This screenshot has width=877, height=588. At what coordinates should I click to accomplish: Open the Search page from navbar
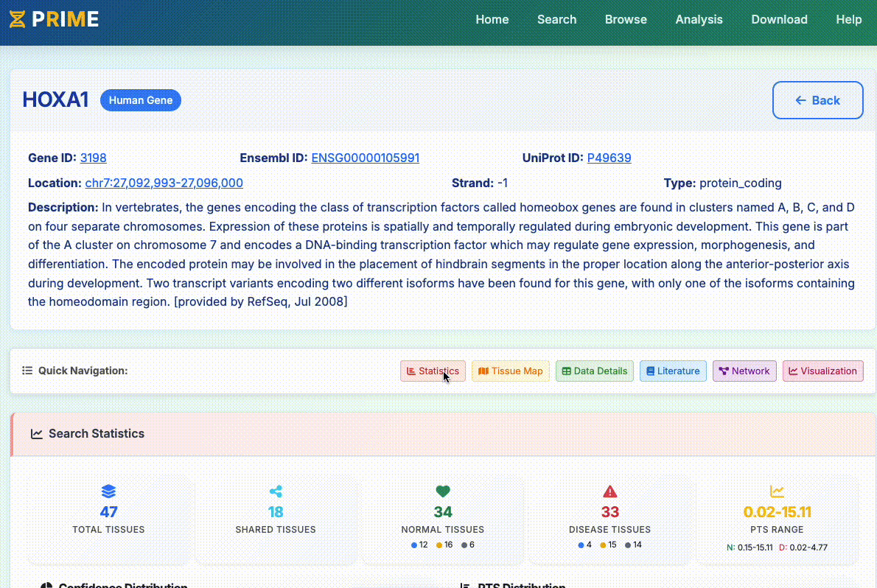556,20
